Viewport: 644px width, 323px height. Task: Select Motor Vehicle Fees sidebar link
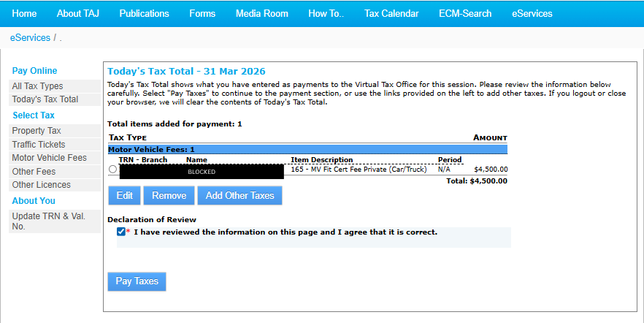[x=49, y=158]
